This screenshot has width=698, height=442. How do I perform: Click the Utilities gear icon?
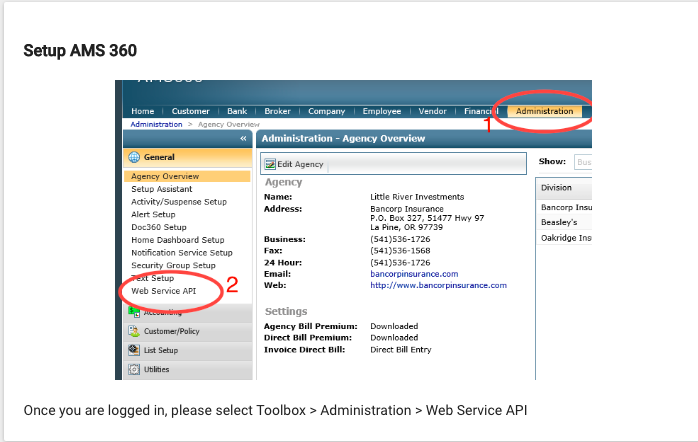pos(134,369)
